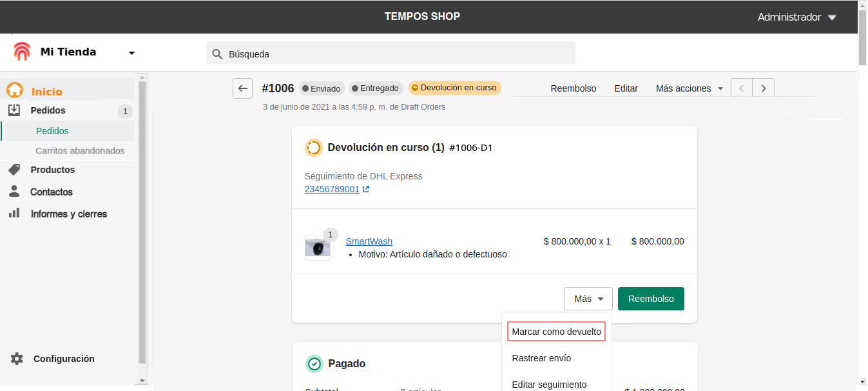This screenshot has height=391, width=868.
Task: Select Marcar como devuelto menu option
Action: [556, 332]
